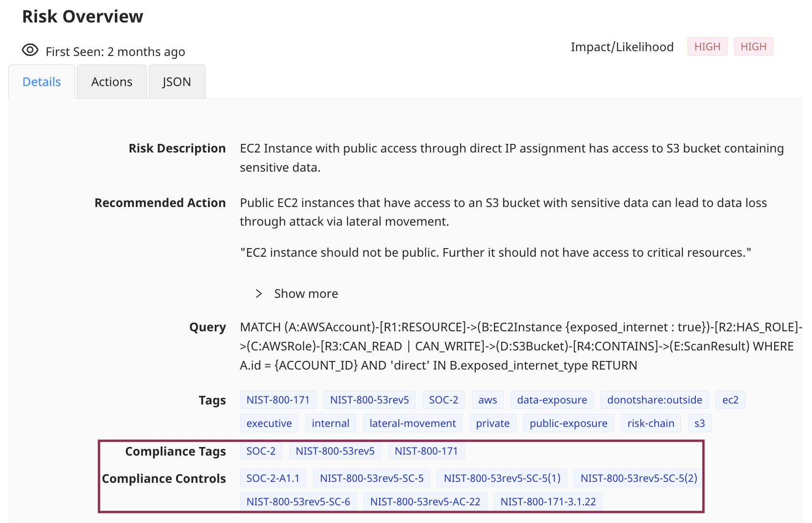The height and width of the screenshot is (523, 812).
Task: Click the aws tag
Action: pos(488,400)
